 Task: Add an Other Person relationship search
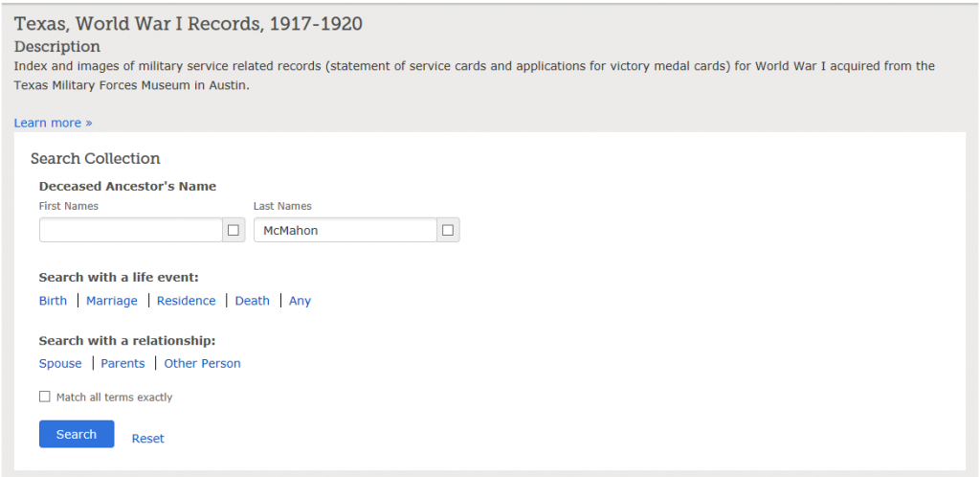(203, 363)
